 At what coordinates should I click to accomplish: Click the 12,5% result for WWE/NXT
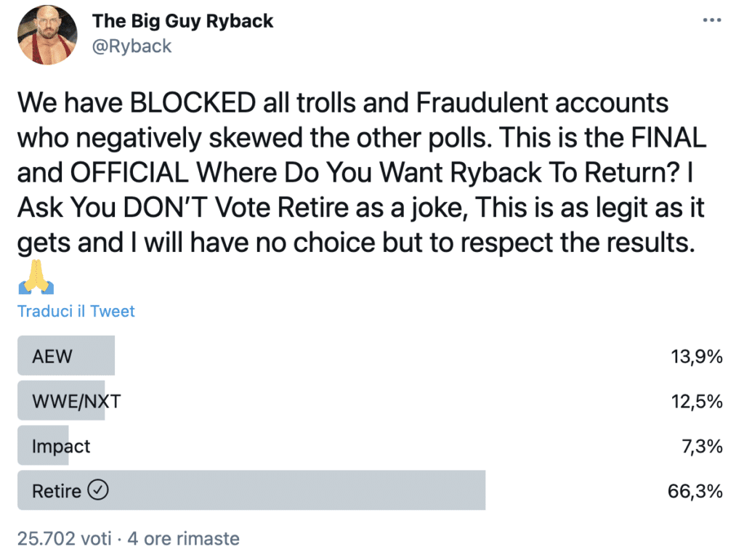coord(697,401)
